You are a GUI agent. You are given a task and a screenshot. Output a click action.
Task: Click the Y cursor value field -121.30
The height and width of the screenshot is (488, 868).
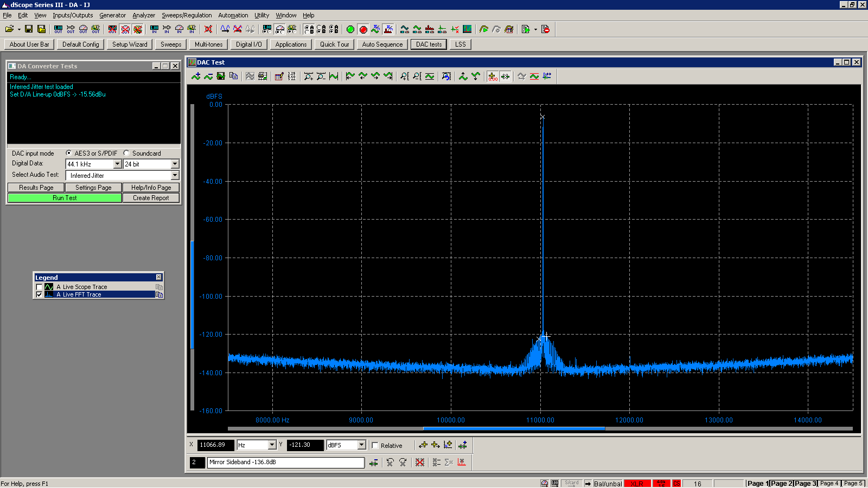[x=305, y=445]
